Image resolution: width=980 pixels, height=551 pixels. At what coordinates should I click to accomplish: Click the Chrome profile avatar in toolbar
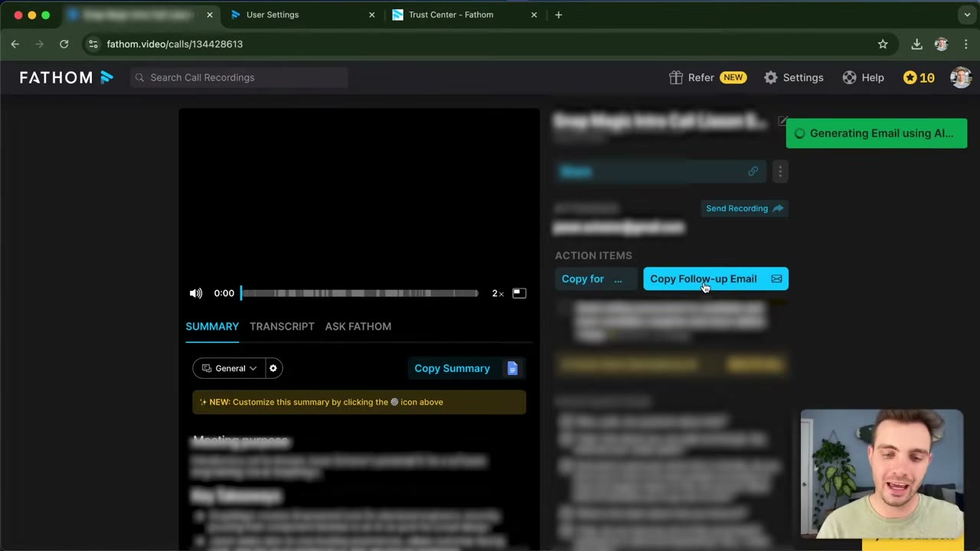[x=941, y=44]
